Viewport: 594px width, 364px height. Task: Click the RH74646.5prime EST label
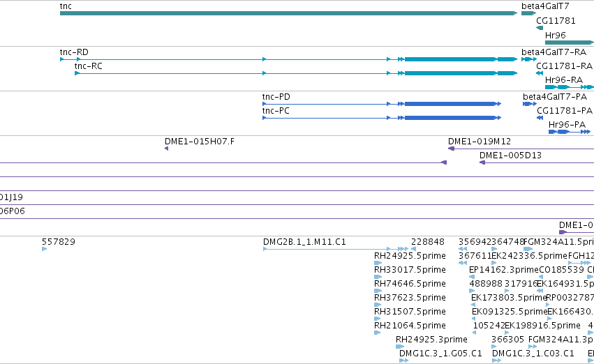(x=410, y=284)
